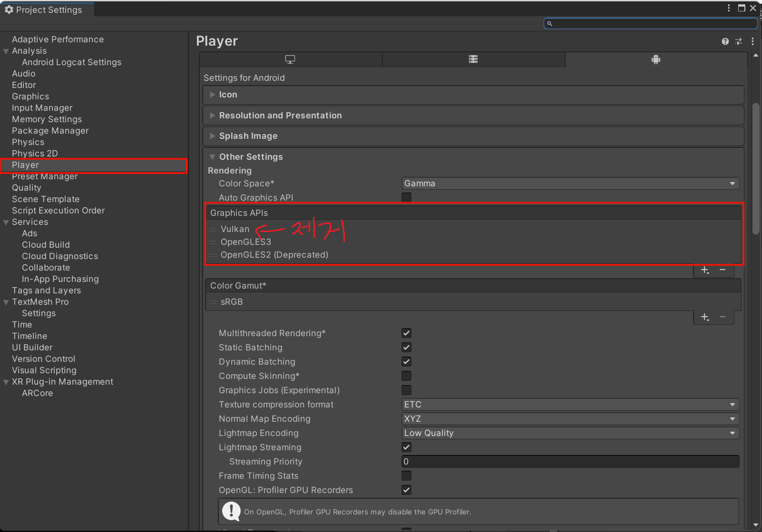Screen dimensions: 762x532
Task: Open the Android platform settings tab
Action: [x=656, y=59]
